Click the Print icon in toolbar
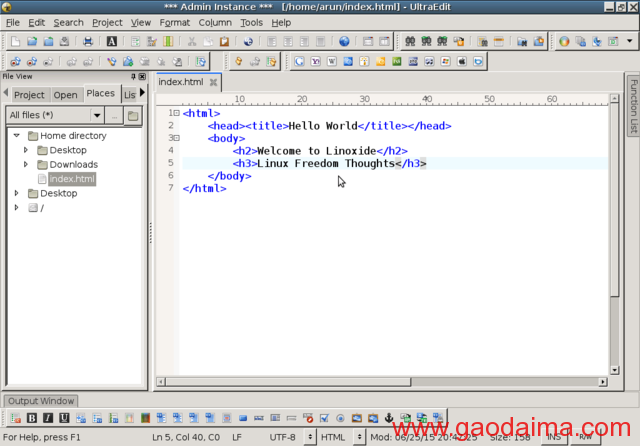 pyautogui.click(x=88, y=41)
